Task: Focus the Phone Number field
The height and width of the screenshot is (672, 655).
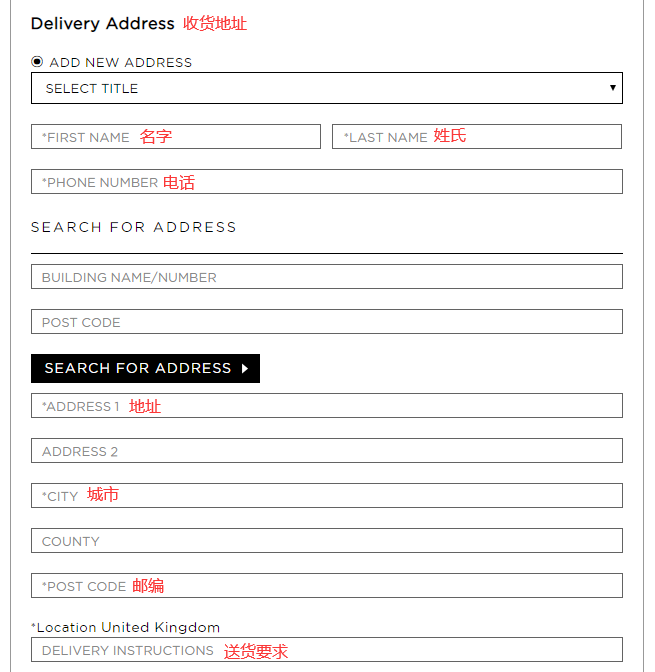Action: click(326, 182)
